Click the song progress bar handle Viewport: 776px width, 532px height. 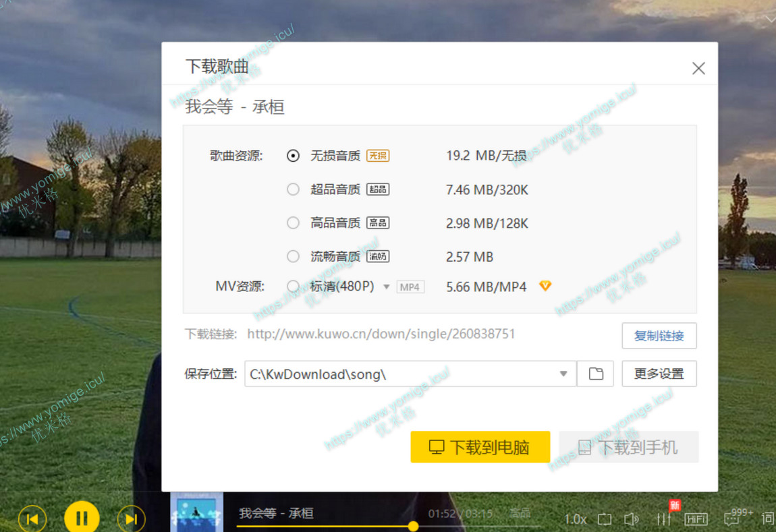pos(413,526)
